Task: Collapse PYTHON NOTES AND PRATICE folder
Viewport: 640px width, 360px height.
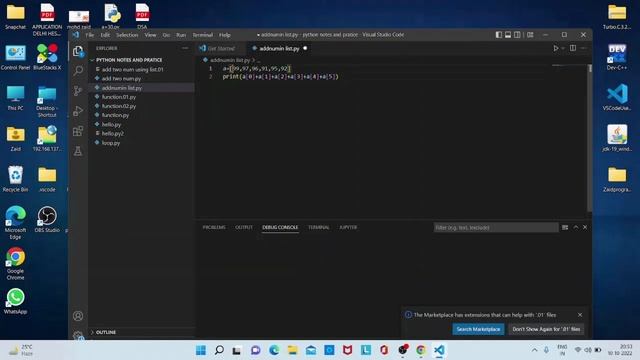Action: (x=129, y=60)
